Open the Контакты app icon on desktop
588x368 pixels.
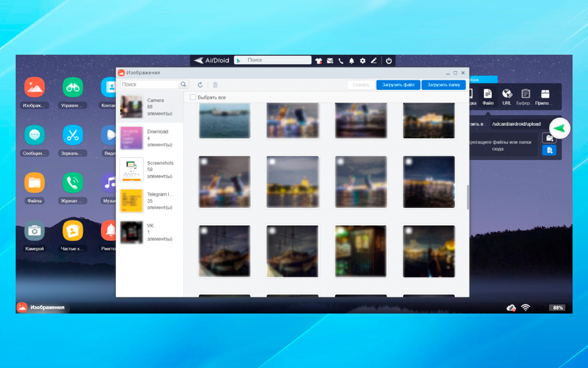tap(108, 87)
